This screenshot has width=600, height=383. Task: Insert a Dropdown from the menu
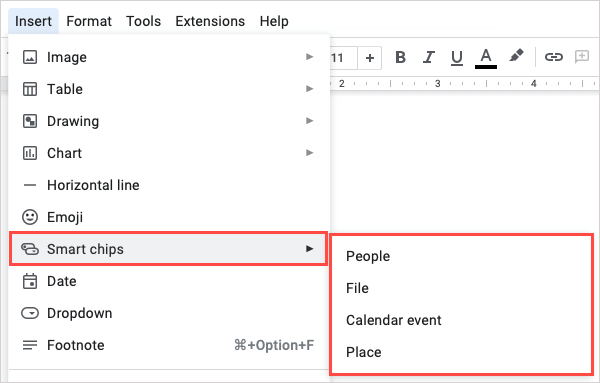click(169, 313)
